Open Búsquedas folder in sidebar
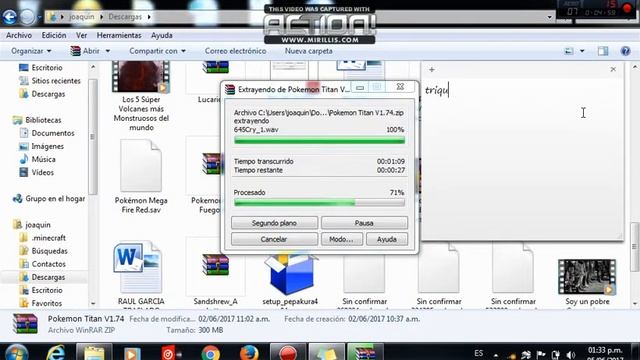 pyautogui.click(x=44, y=251)
